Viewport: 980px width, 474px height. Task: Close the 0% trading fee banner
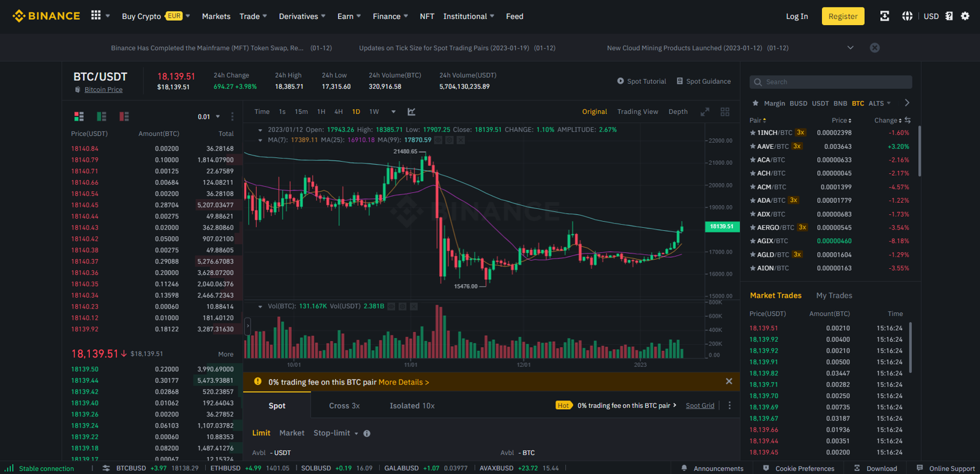[x=729, y=382]
